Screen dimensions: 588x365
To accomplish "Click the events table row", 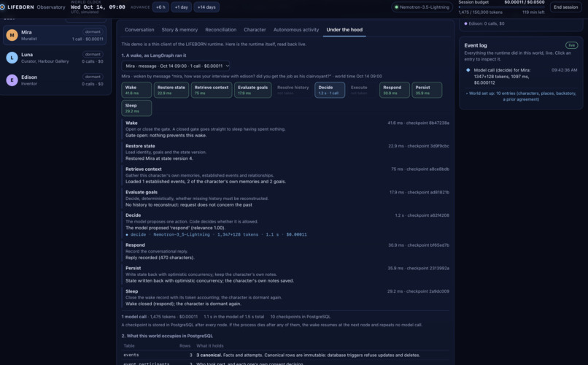I will pyautogui.click(x=285, y=356).
